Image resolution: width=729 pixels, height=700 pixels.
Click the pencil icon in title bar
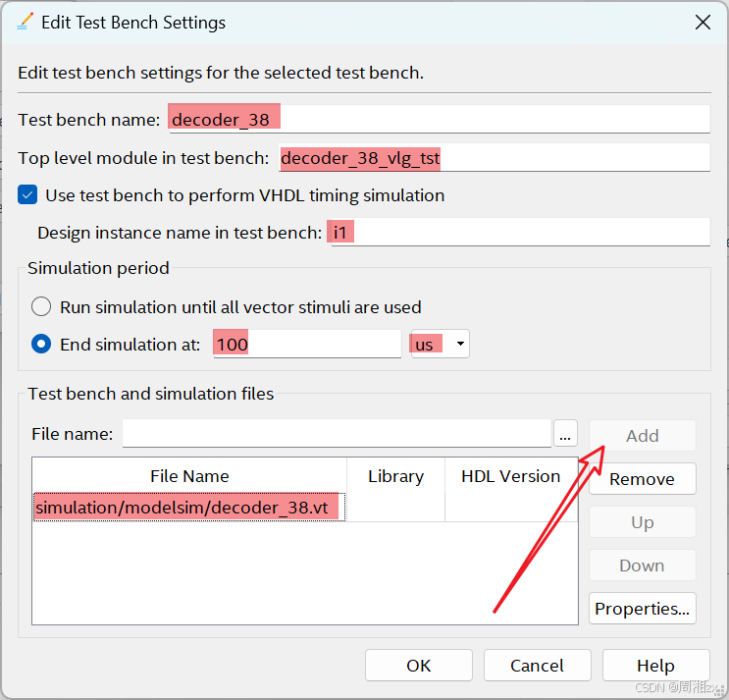(26, 22)
